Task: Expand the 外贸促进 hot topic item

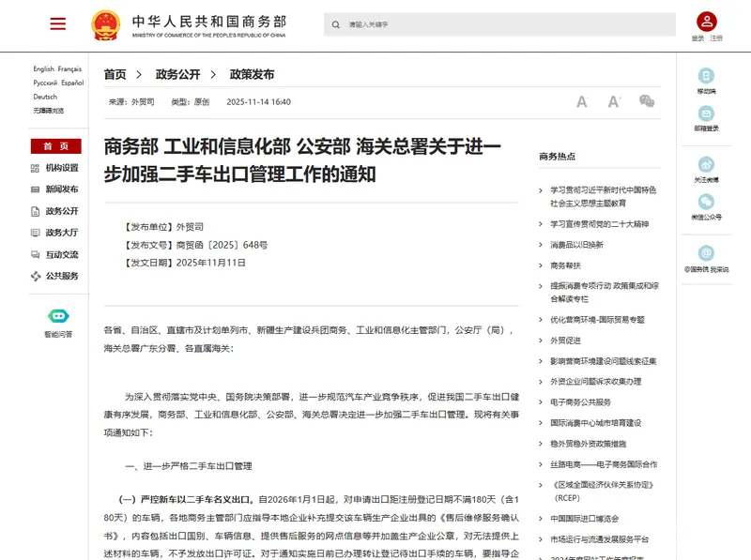Action: [565, 341]
